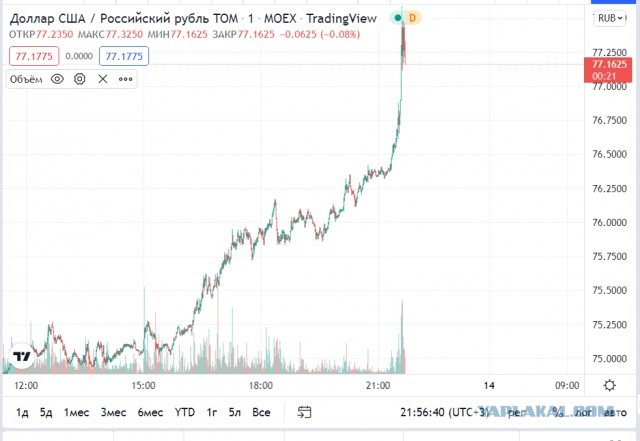Remove the Объём indicator with X
Screen dimensions: 640x441
103,79
